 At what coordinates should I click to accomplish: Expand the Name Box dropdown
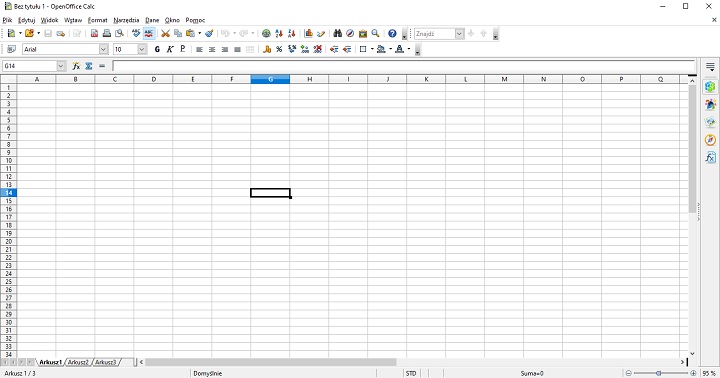click(x=61, y=66)
